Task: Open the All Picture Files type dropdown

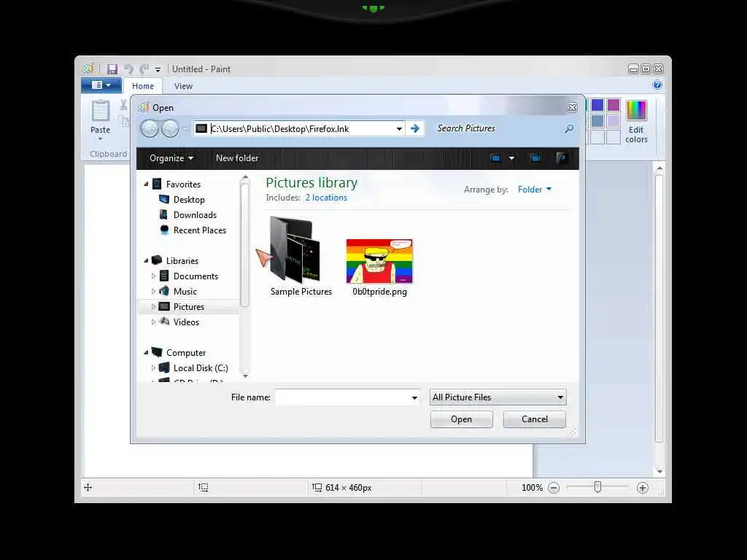Action: point(498,397)
